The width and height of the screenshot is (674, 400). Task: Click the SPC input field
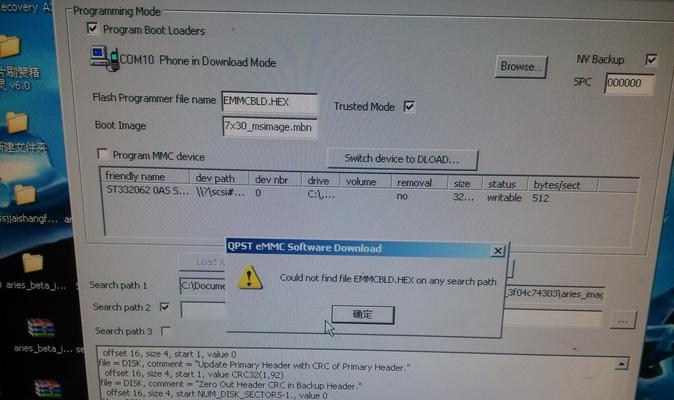(x=629, y=83)
